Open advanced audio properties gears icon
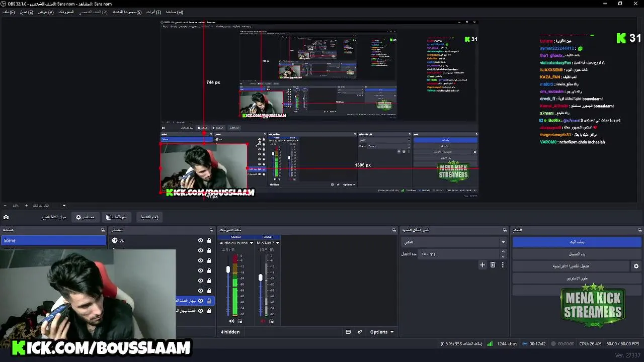 click(360, 332)
